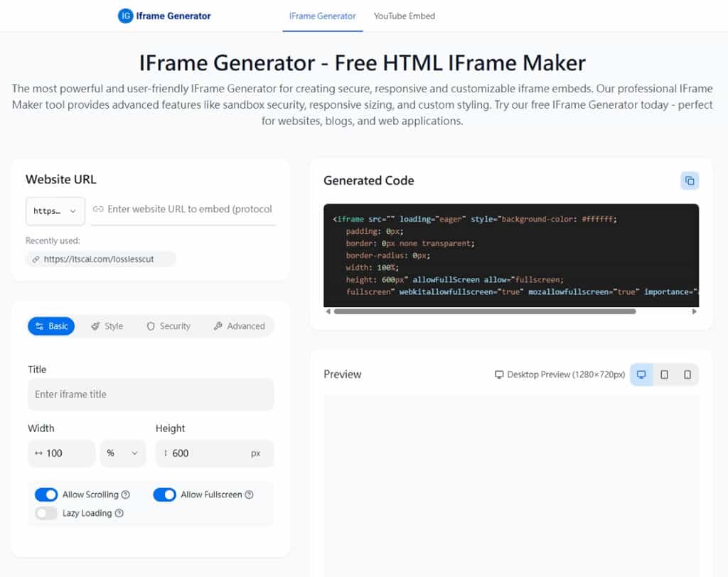Focus the iframe Title input field
Image resolution: width=728 pixels, height=577 pixels.
click(150, 394)
